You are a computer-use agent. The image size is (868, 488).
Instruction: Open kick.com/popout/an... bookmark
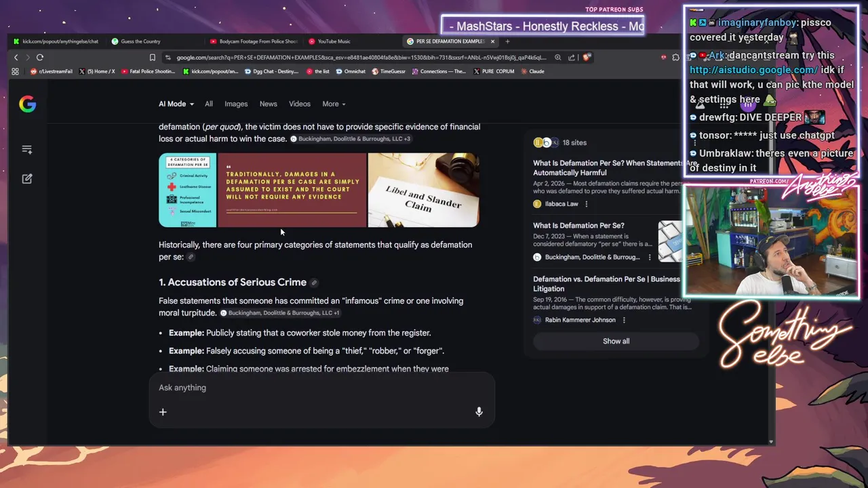tap(211, 71)
